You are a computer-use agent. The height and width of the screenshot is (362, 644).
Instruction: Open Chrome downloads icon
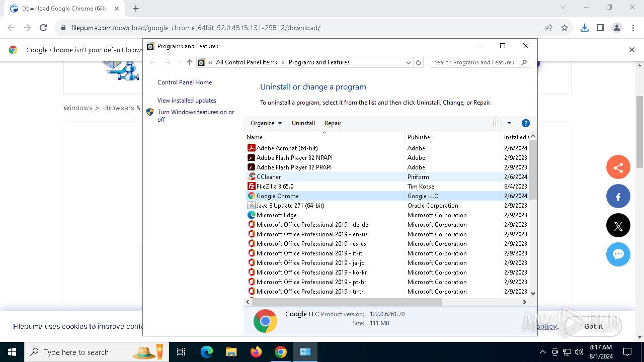584,28
